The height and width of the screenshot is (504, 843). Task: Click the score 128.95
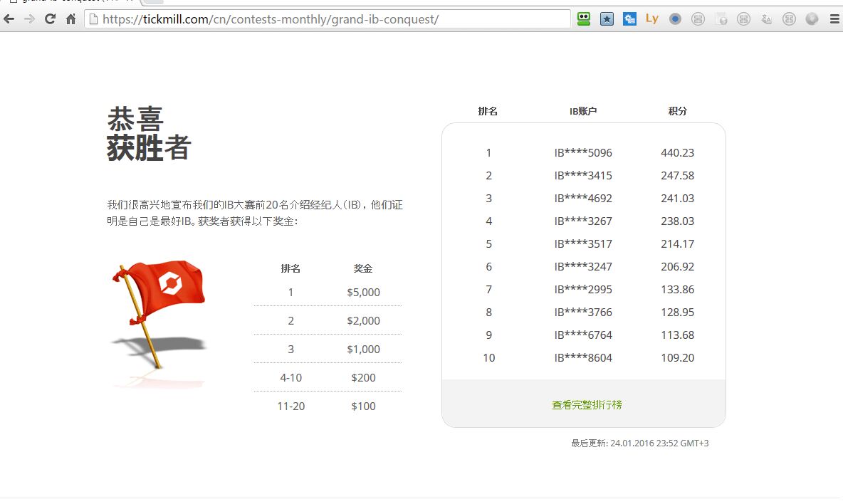pyautogui.click(x=677, y=313)
